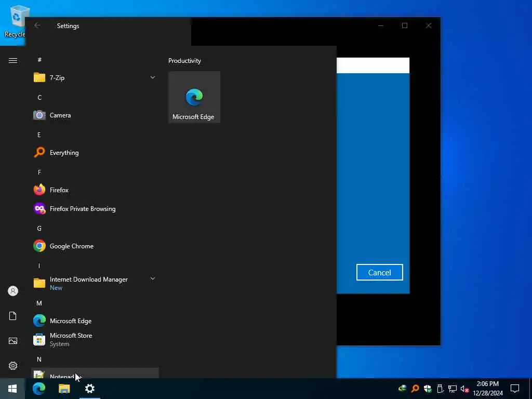The image size is (532, 399).
Task: Jump to letter # section header
Action: point(39,60)
